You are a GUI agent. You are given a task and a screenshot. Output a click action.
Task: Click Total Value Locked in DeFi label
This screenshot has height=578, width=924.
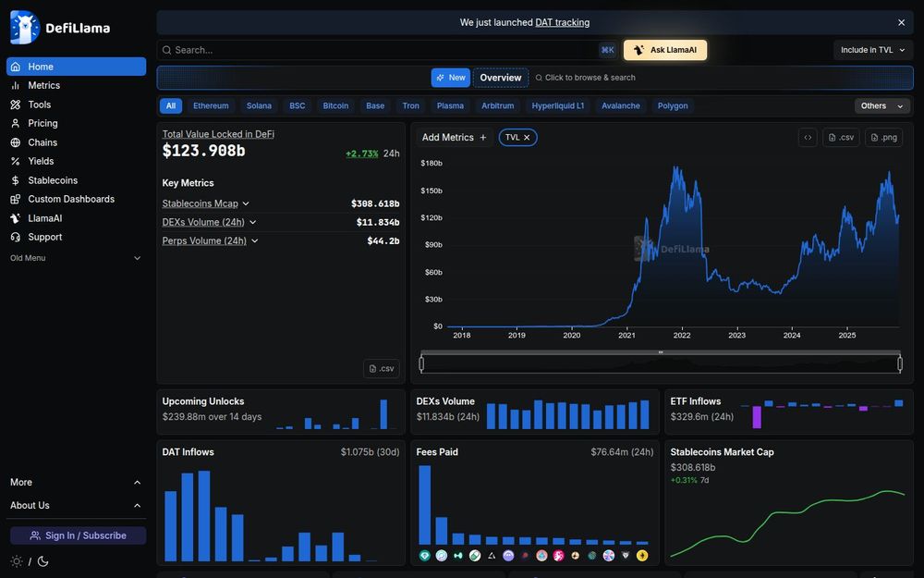pyautogui.click(x=218, y=134)
